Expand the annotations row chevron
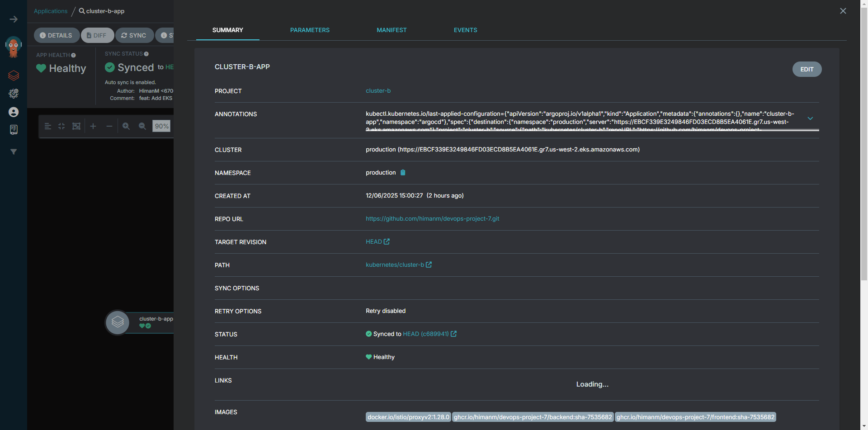The width and height of the screenshot is (868, 430). coord(810,118)
